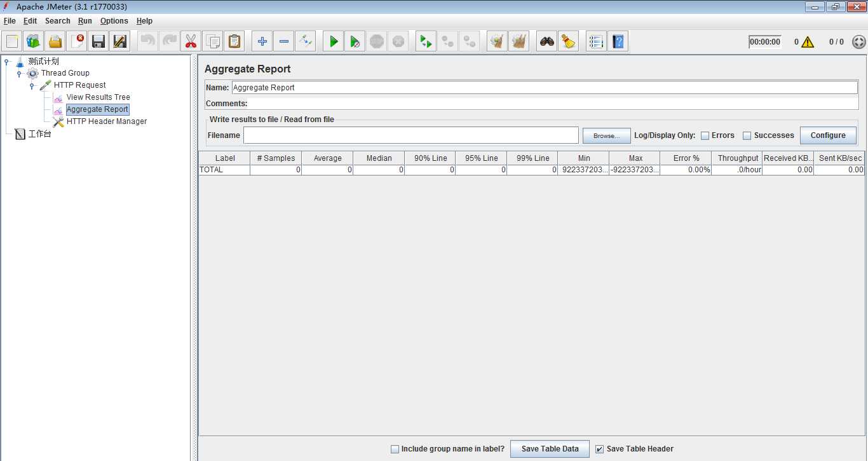
Task: Click the Undo arrow icon
Action: click(x=148, y=42)
